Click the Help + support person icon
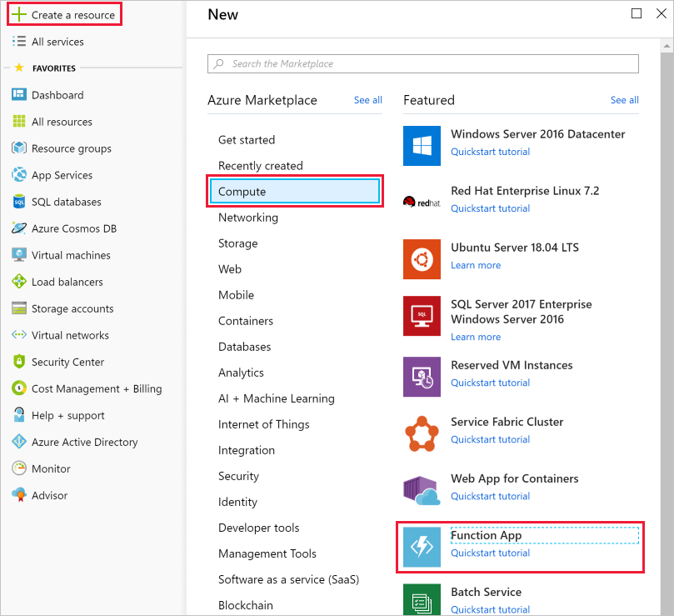This screenshot has height=616, width=674. coord(19,414)
